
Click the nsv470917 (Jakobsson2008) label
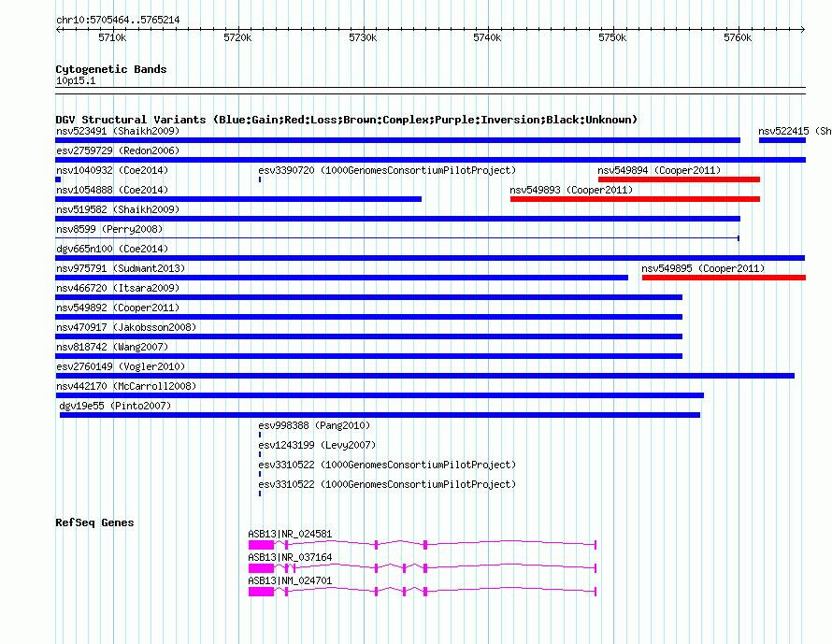pyautogui.click(x=126, y=327)
